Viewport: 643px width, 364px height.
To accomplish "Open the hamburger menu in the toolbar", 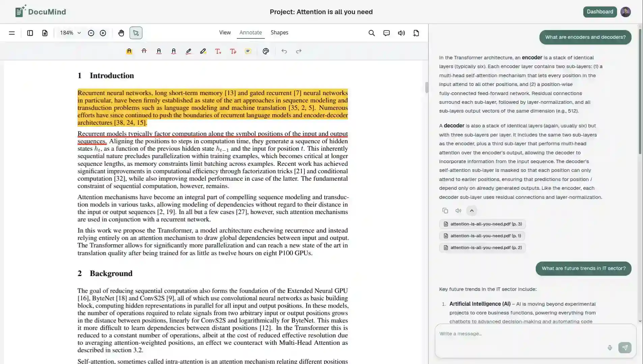I will tap(12, 33).
